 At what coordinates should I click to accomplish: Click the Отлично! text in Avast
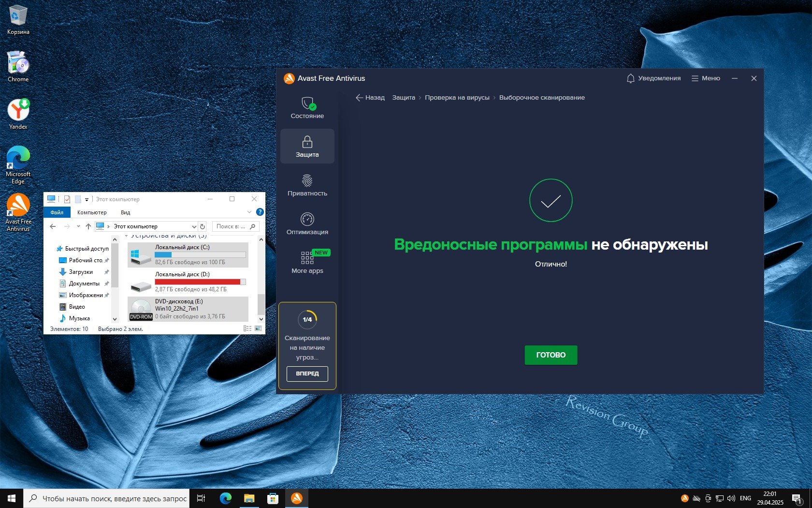click(551, 264)
